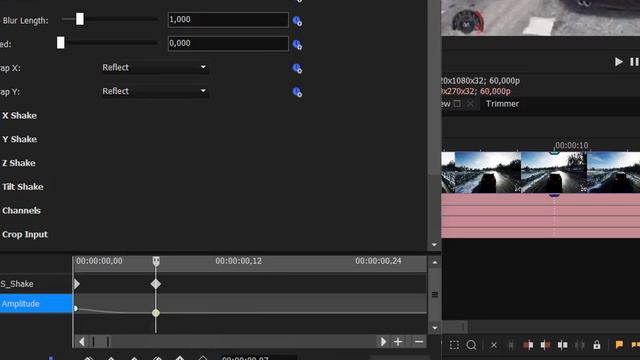Expand the Y Shake group
Screen dimensions: 640x360
19,139
